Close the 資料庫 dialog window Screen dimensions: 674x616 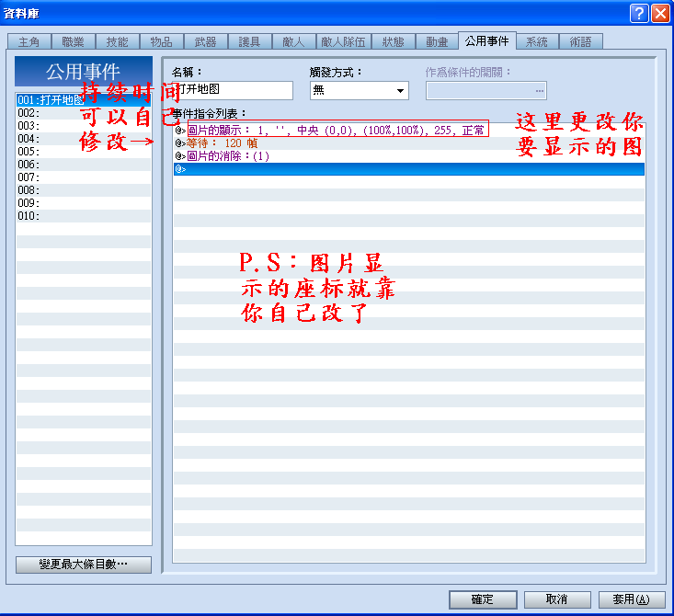tap(660, 13)
